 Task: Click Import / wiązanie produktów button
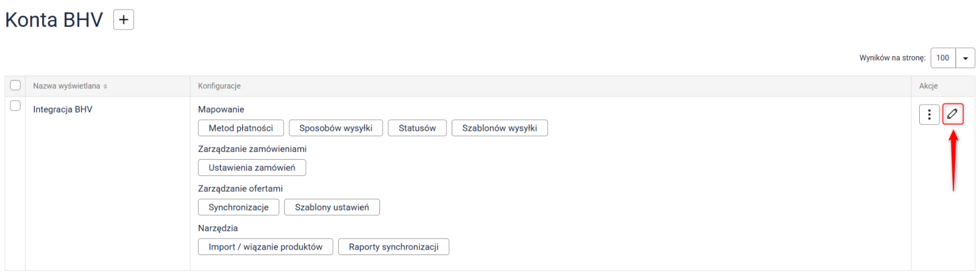pyautogui.click(x=265, y=247)
